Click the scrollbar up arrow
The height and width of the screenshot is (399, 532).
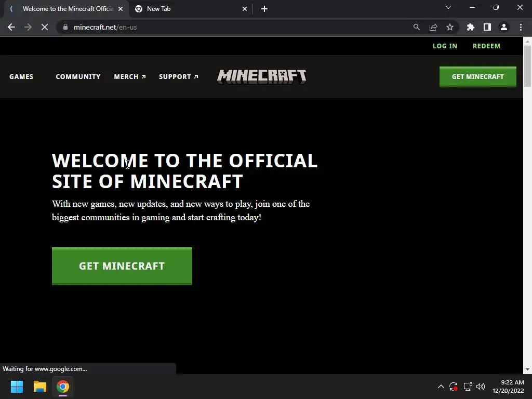click(527, 42)
